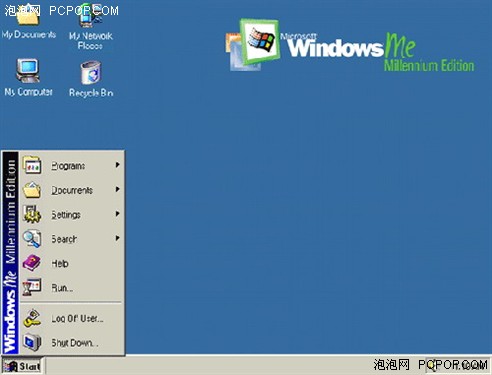
Task: Click the Help book icon in Start menu
Action: point(32,263)
